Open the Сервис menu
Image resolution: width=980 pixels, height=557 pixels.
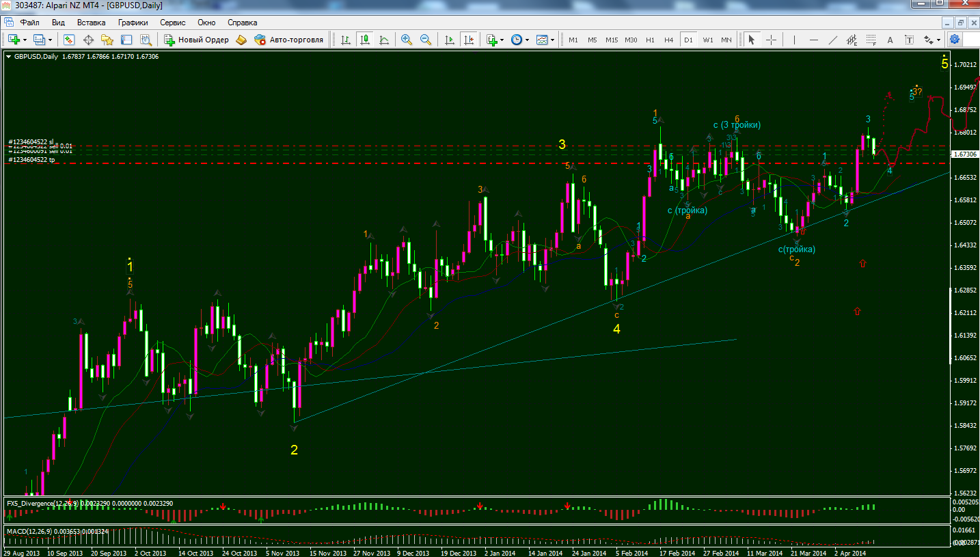173,23
